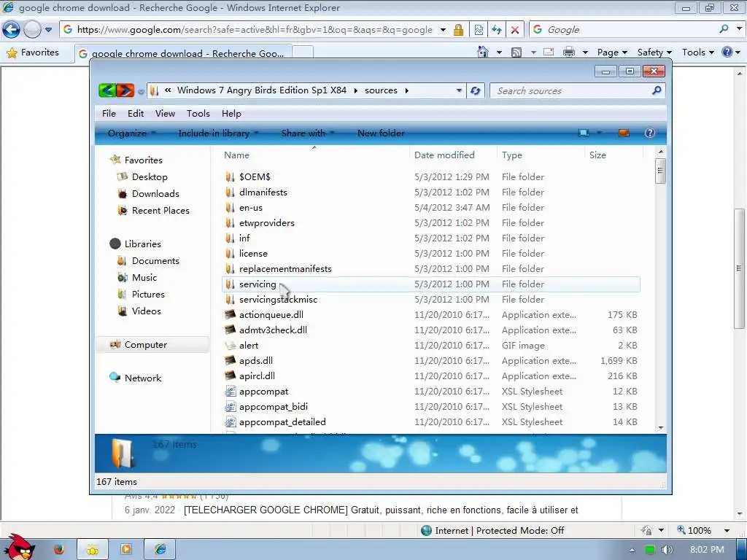Click Organize in Explorer toolbar
Screen dimensions: 747x560
coord(131,133)
